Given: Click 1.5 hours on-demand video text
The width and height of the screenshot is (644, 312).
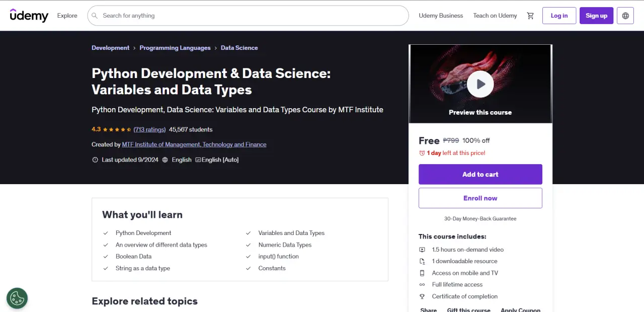Looking at the screenshot, I should point(467,250).
